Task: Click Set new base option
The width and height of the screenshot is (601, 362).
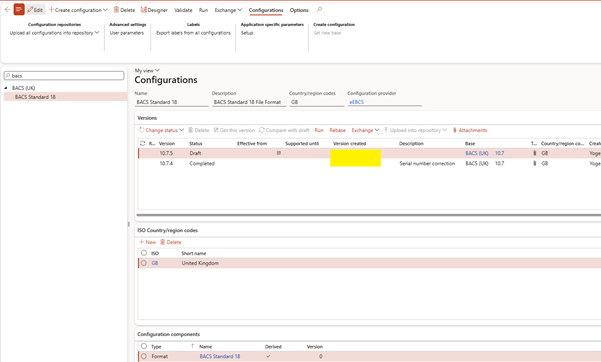Action: coord(327,33)
